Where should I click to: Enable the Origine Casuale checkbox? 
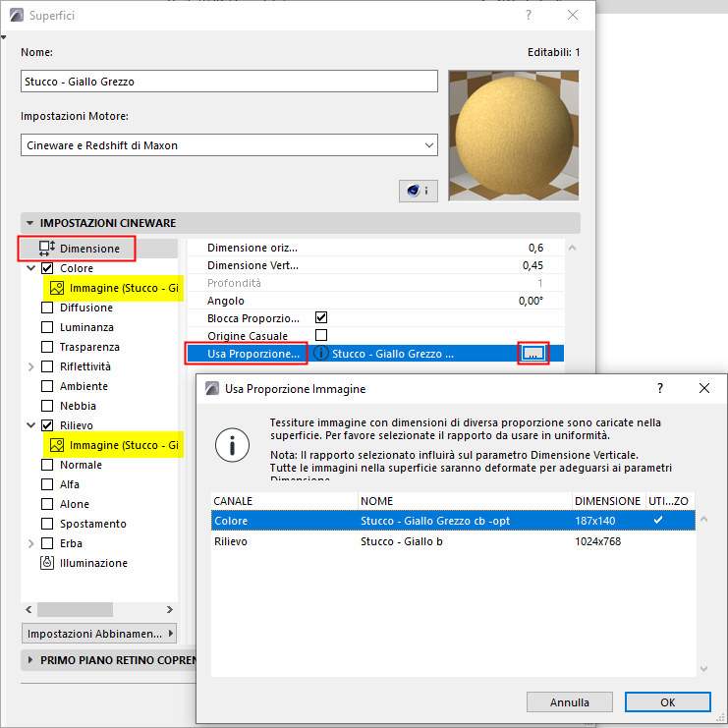click(321, 335)
